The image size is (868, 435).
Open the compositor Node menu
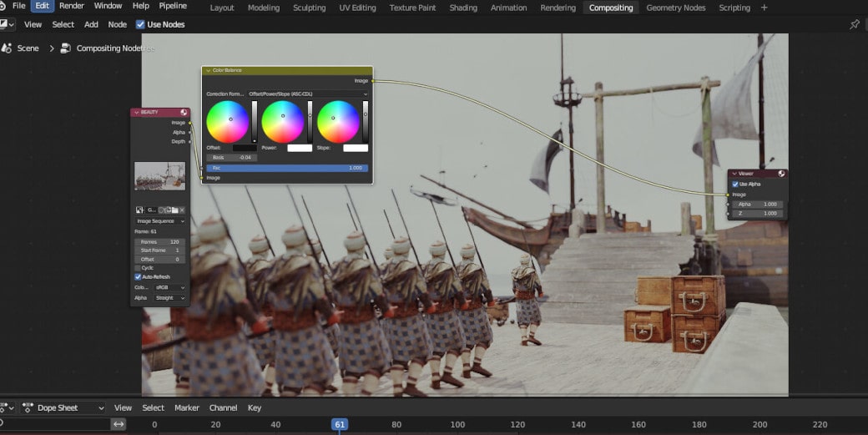(x=118, y=24)
